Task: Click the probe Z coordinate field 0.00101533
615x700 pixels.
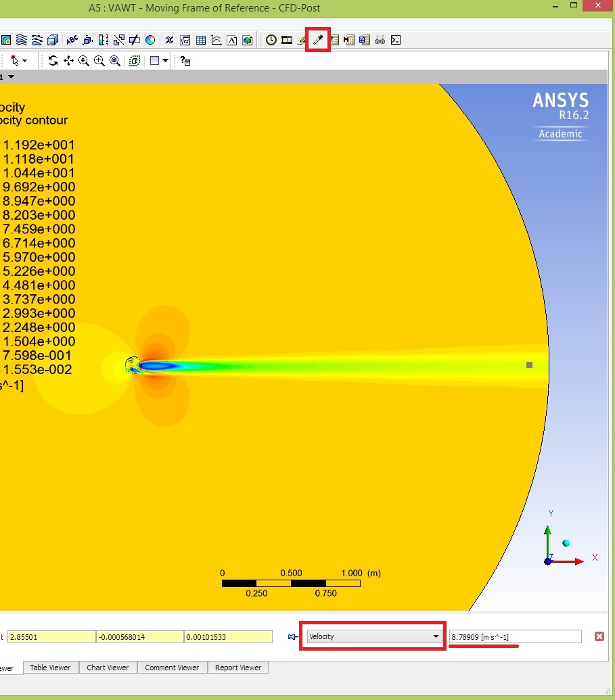Action: (x=228, y=637)
